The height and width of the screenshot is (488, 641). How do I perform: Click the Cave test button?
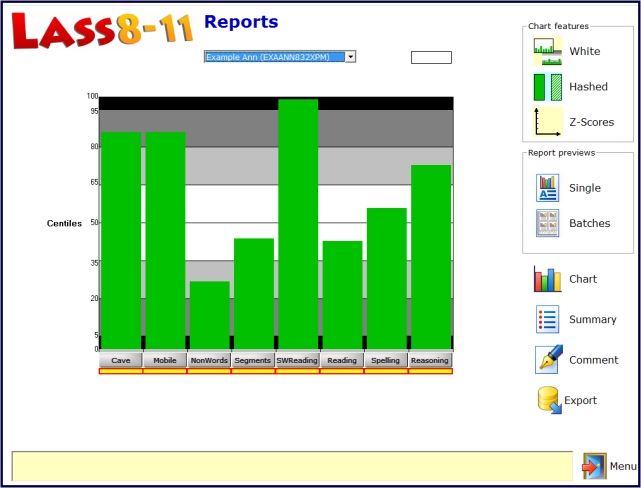pos(121,360)
